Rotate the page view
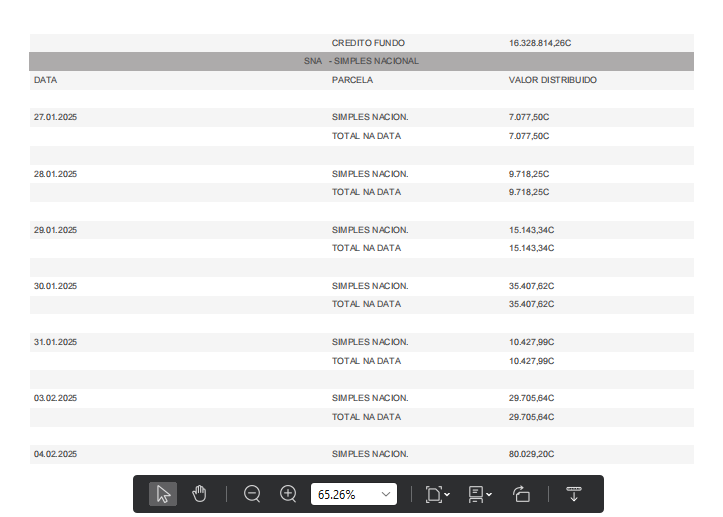This screenshot has height=517, width=723. point(521,494)
